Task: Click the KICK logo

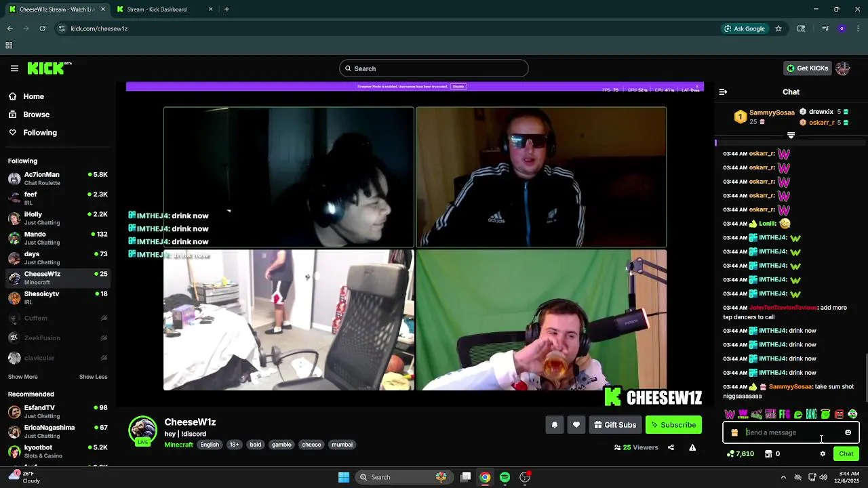Action: tap(50, 68)
